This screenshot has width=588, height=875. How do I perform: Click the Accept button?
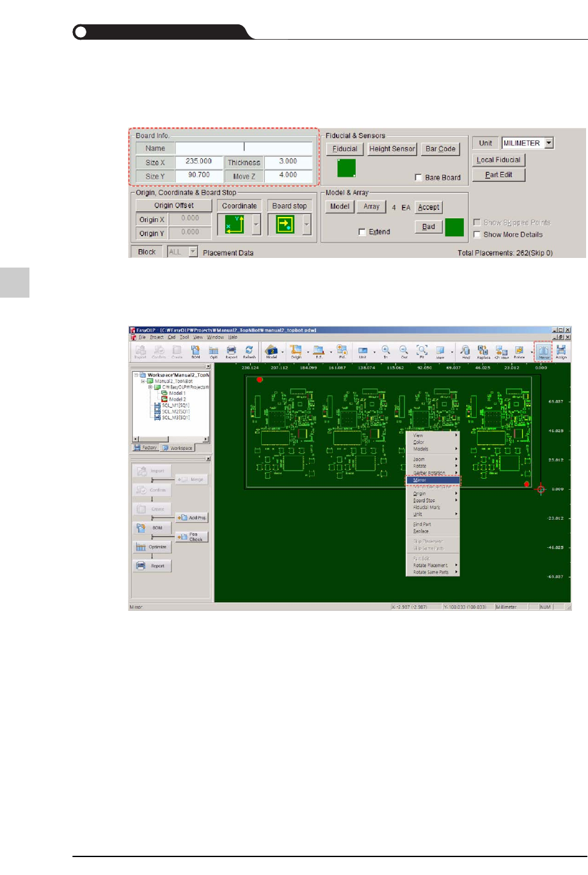coord(429,207)
